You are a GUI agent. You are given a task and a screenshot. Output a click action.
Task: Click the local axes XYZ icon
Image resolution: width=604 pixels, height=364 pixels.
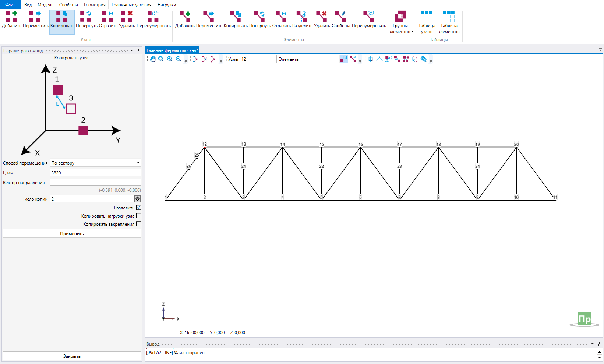415,59
